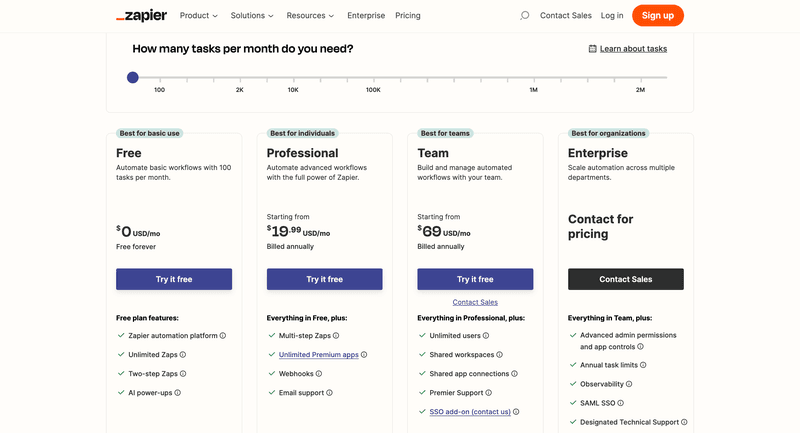
Task: Click Try it free for the Team plan
Action: point(475,279)
